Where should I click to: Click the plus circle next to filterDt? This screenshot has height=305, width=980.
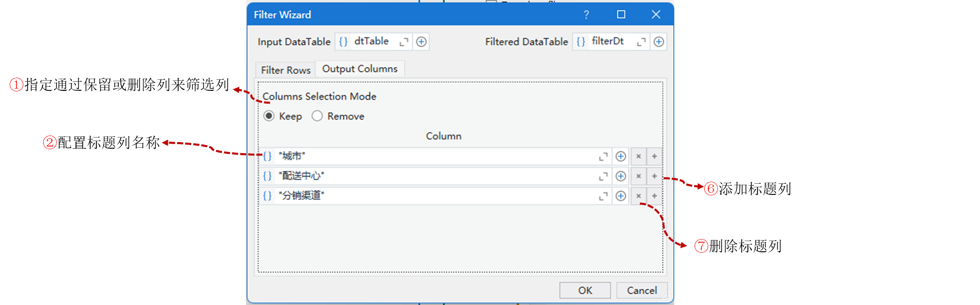point(659,42)
